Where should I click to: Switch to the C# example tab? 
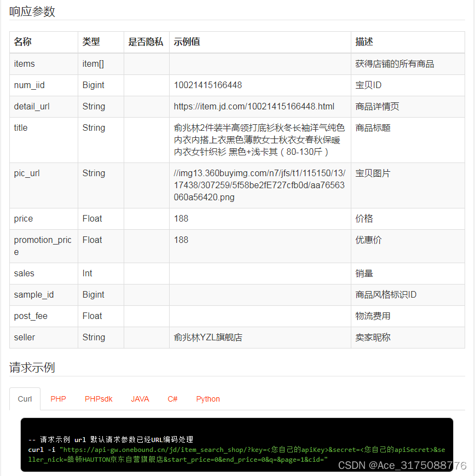(172, 399)
